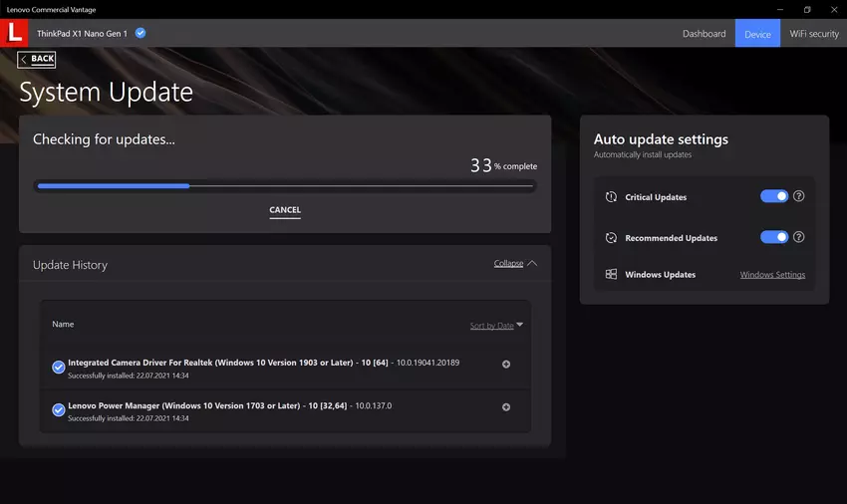The width and height of the screenshot is (847, 504).
Task: Click the update check progress bar
Action: [285, 185]
